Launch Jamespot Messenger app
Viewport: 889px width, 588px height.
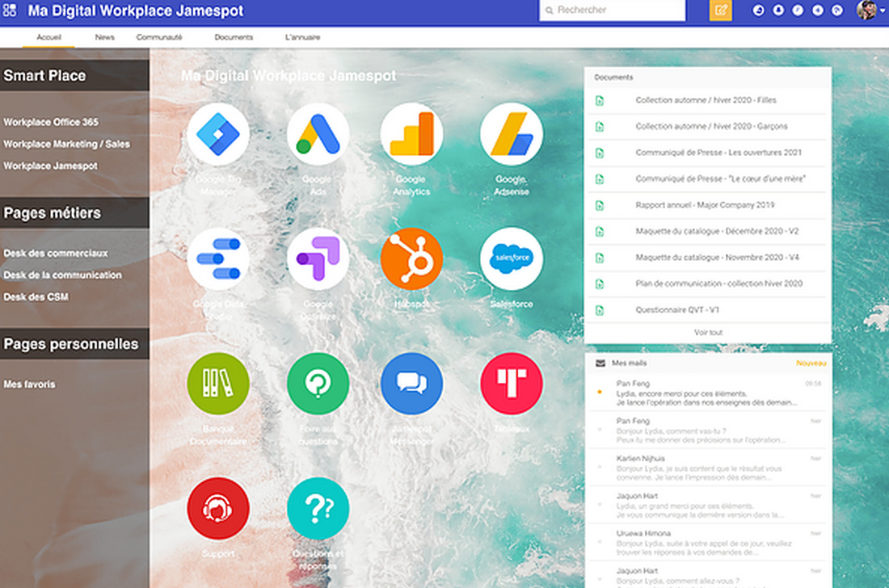coord(411,384)
